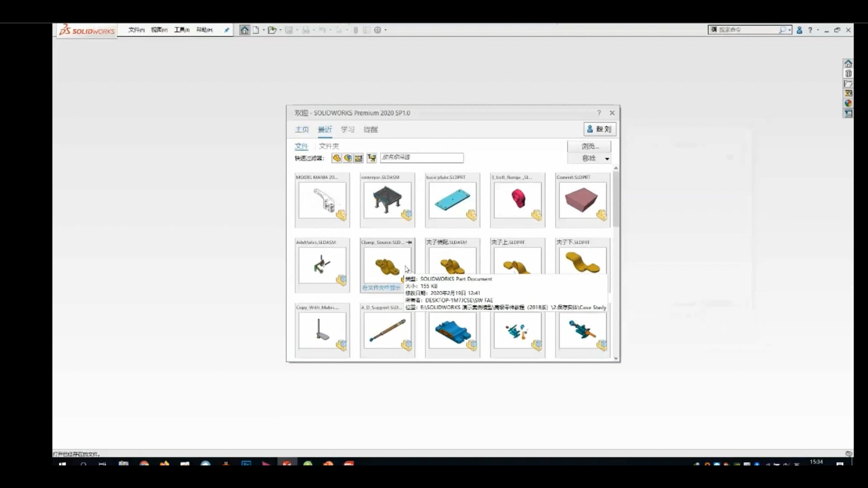Open the SOLIDWORKS Home icon on toolbar
The width and height of the screenshot is (868, 488).
click(x=245, y=30)
